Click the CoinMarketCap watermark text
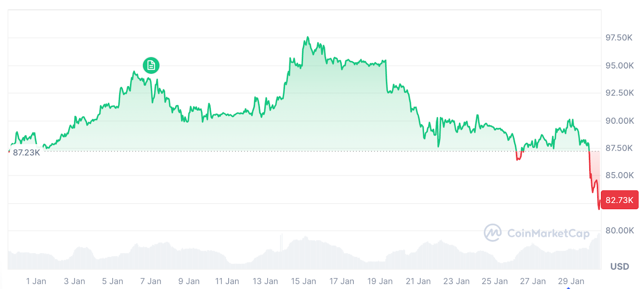 548,233
